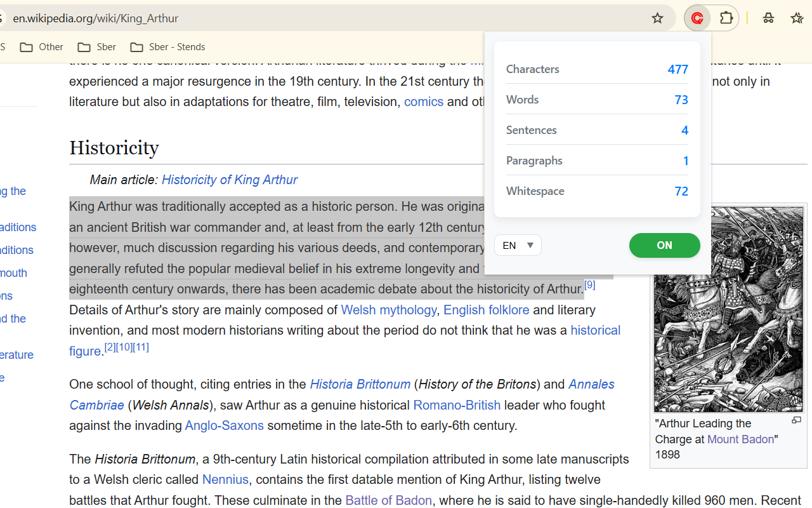Open the comics link

[x=424, y=102]
